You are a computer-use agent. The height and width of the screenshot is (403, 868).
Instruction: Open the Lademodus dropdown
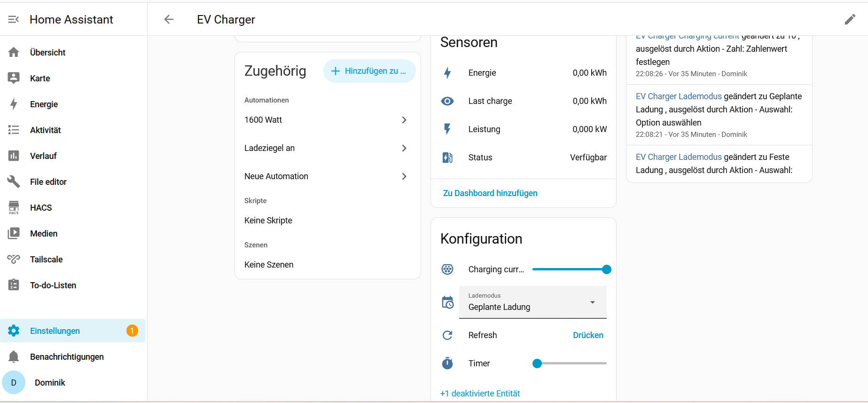tap(533, 302)
